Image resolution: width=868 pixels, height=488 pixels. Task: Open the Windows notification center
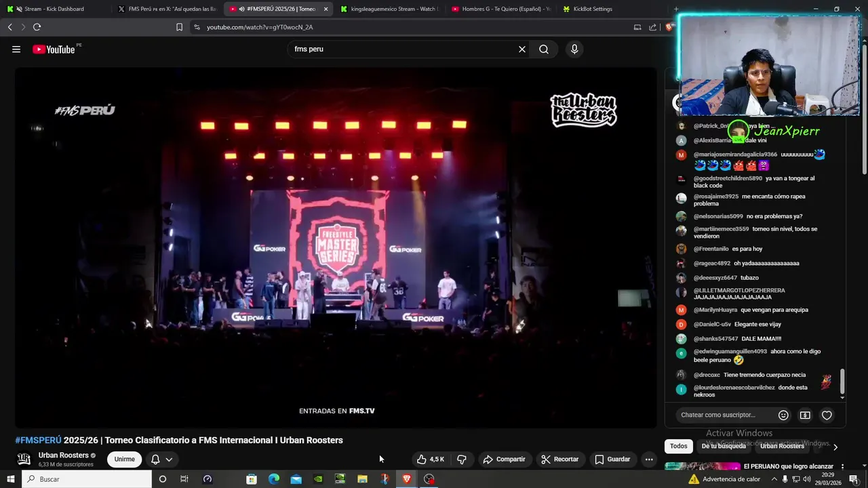pyautogui.click(x=853, y=479)
